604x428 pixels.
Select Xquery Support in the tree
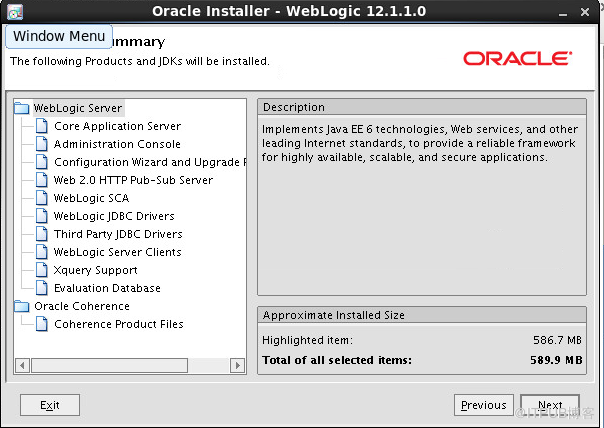(x=96, y=270)
